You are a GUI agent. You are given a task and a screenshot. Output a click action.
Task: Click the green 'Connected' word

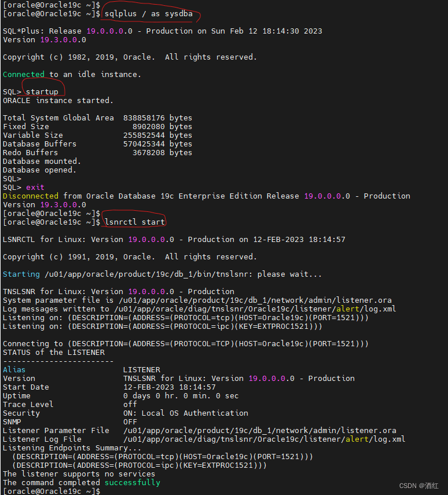[24, 74]
